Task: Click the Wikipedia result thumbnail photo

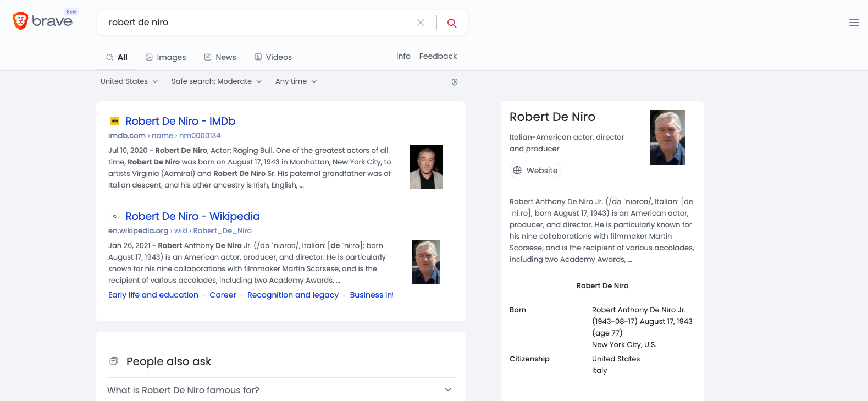Action: [426, 262]
